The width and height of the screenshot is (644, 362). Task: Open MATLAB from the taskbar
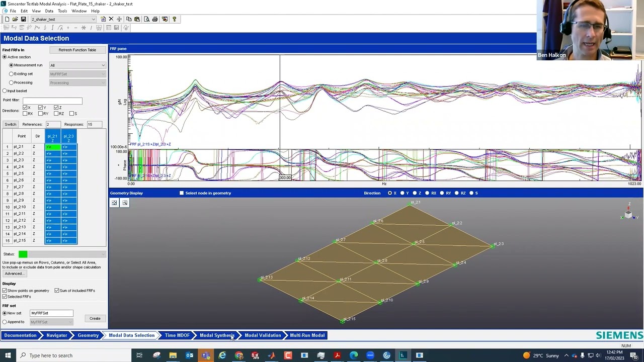pos(272,355)
